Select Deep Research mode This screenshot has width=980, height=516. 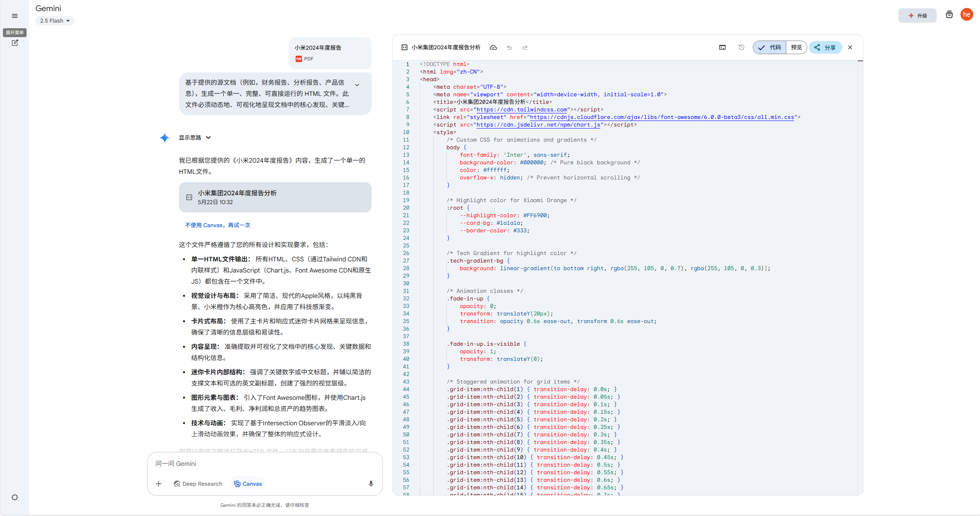pyautogui.click(x=198, y=484)
